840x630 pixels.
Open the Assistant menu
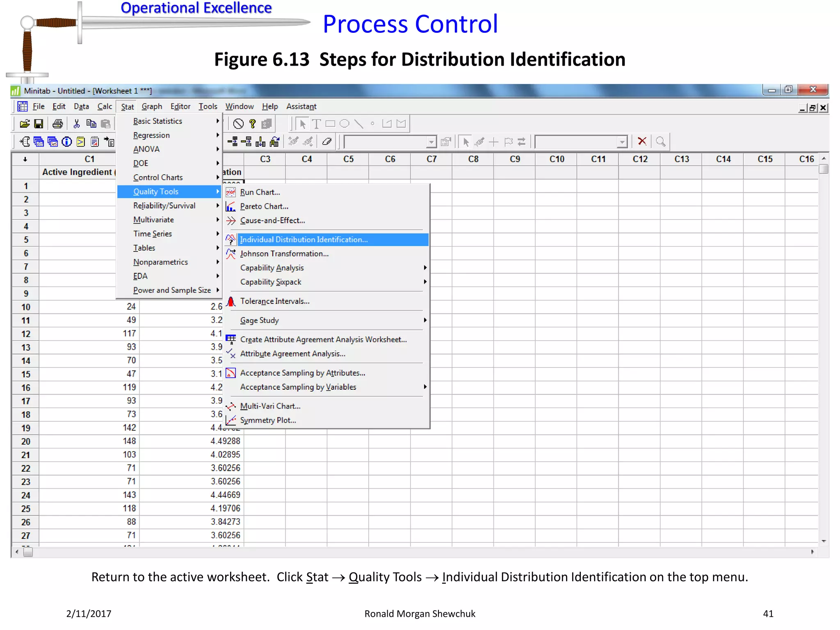301,107
